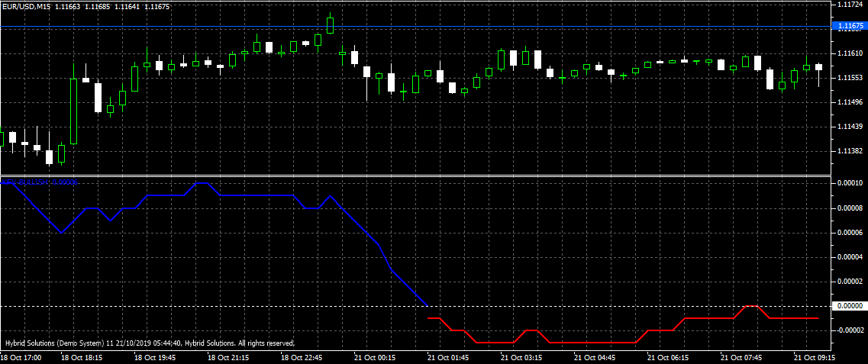The height and width of the screenshot is (364, 868).
Task: Click the Hybrid Solutions copyright text
Action: click(149, 343)
